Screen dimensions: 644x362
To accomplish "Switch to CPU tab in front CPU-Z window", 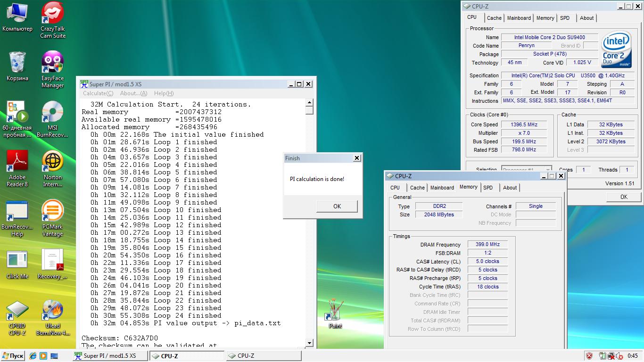I will (395, 188).
